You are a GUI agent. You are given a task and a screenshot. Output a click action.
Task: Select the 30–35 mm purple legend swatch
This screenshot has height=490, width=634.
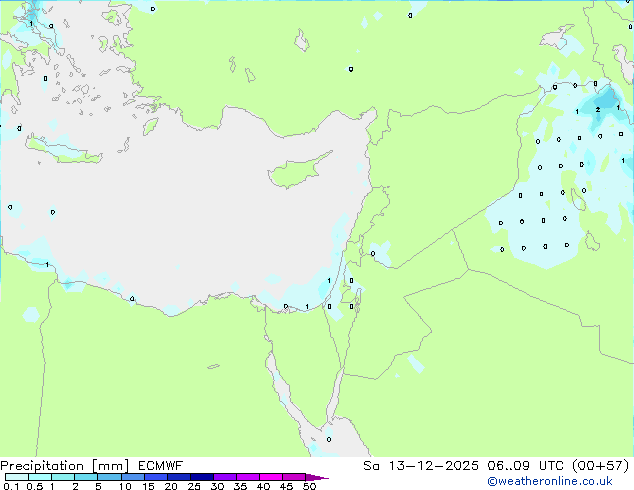click(224, 477)
